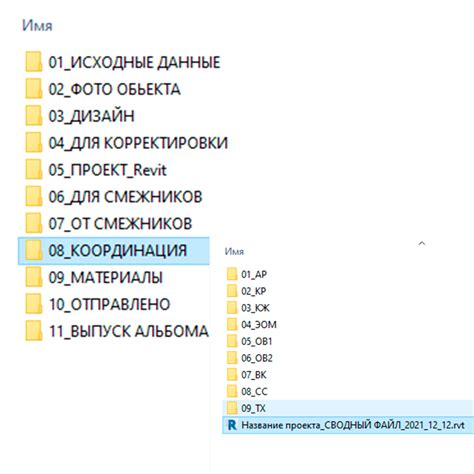Click the small Имя column header
Viewport: 474px width, 474px height.
point(234,251)
